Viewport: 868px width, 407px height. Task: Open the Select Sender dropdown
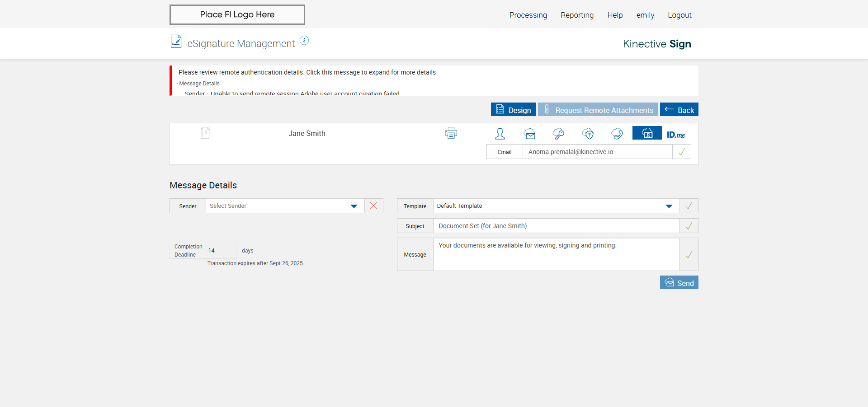[x=285, y=206]
